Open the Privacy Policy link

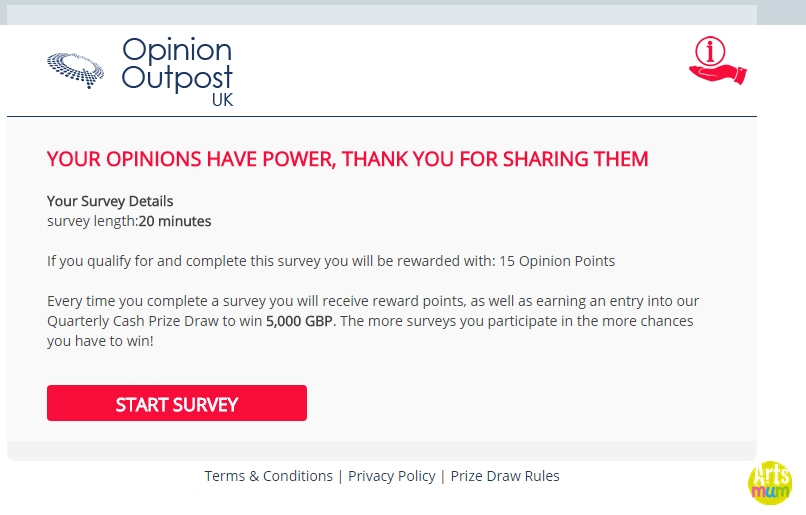392,476
